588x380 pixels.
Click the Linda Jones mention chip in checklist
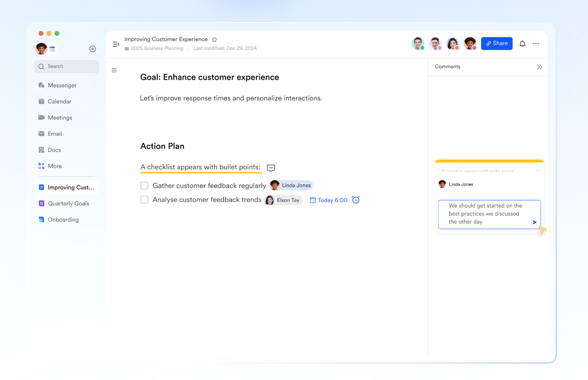click(x=291, y=185)
